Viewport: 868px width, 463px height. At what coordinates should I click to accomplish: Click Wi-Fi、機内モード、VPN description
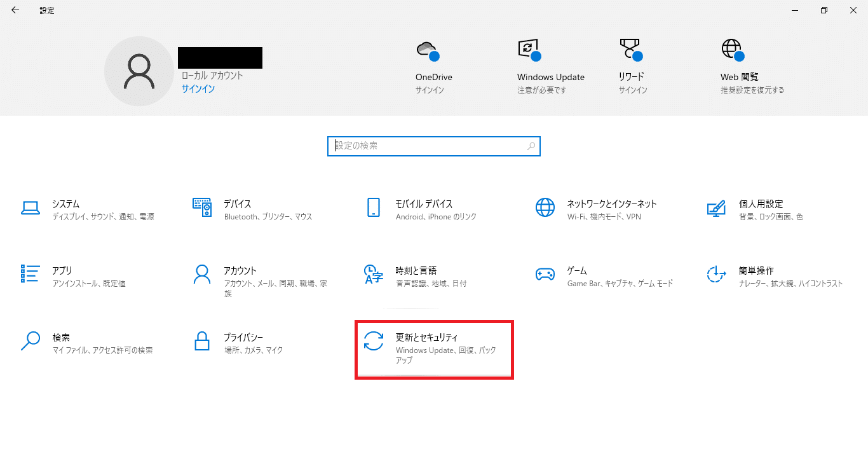click(x=604, y=217)
